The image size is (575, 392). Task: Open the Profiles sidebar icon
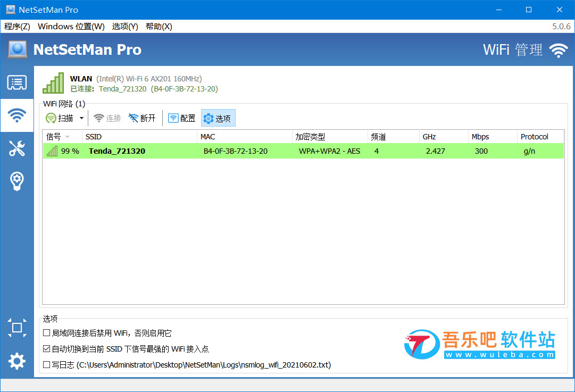(17, 82)
